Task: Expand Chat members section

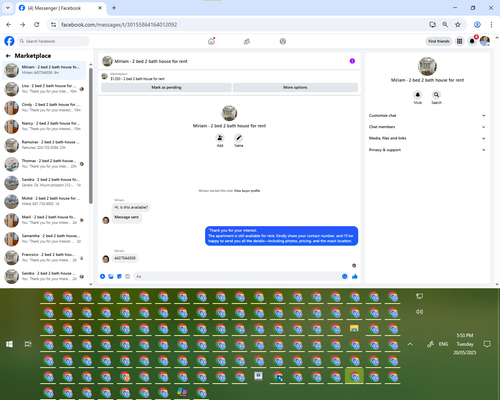Action: (x=427, y=127)
